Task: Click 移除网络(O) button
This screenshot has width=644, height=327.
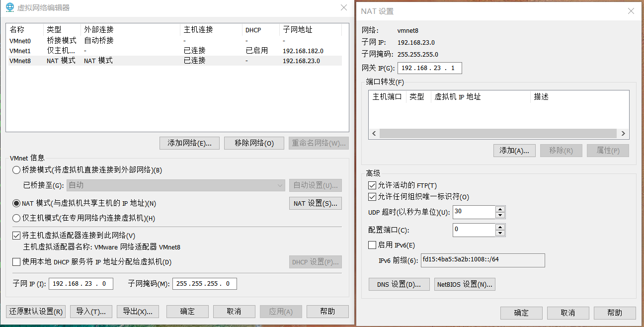Action: (x=254, y=143)
